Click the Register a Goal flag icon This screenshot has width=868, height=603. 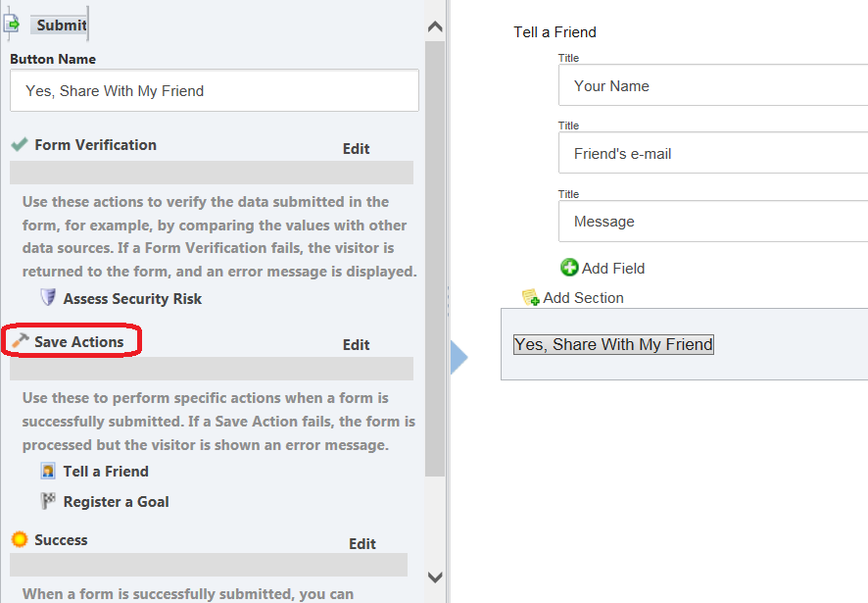[48, 501]
